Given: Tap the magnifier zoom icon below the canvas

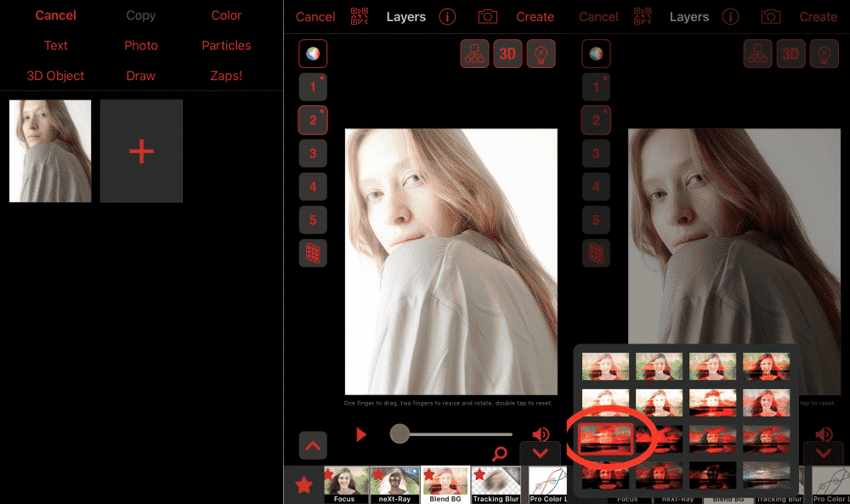Looking at the screenshot, I should pos(499,454).
